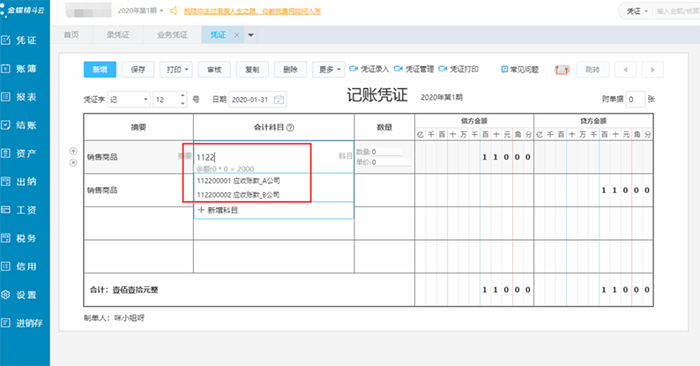Open the 凭证管理 video tutorial
The height and width of the screenshot is (366, 700).
pyautogui.click(x=414, y=69)
